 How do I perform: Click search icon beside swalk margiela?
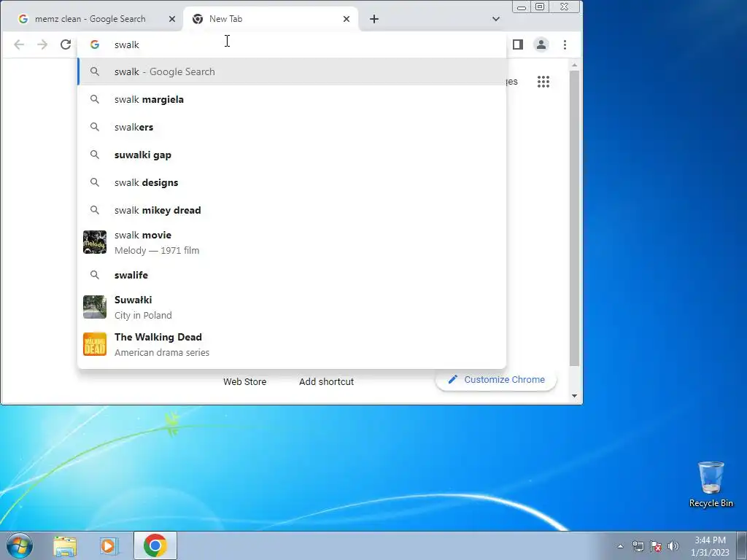click(95, 99)
